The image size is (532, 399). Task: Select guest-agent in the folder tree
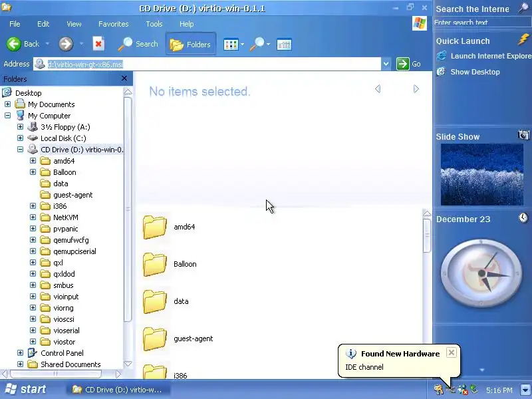tap(72, 195)
